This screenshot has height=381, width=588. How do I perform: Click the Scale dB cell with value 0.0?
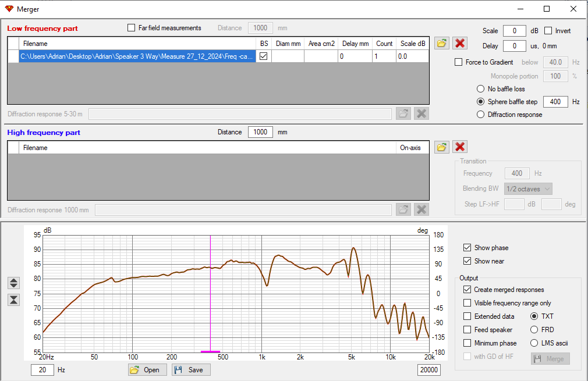pos(413,56)
